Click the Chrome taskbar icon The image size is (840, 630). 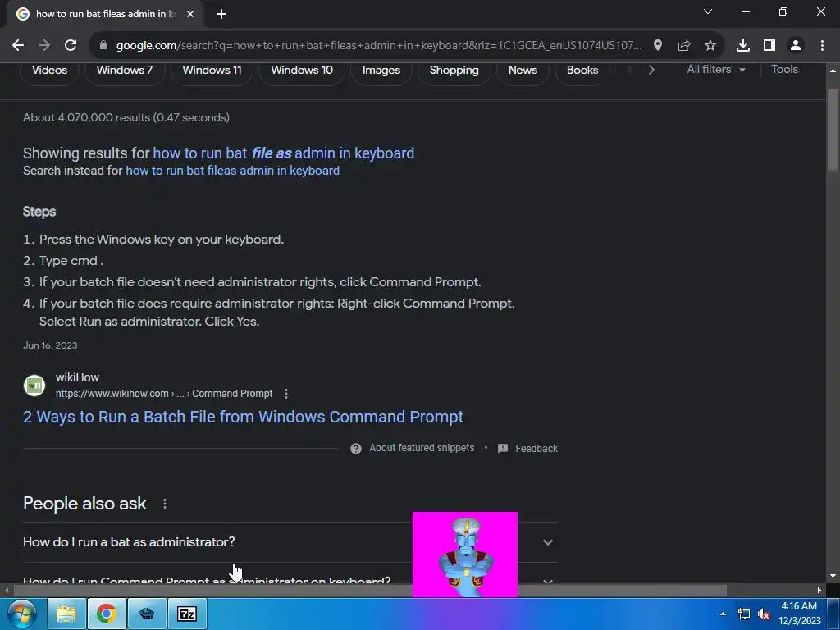[107, 614]
